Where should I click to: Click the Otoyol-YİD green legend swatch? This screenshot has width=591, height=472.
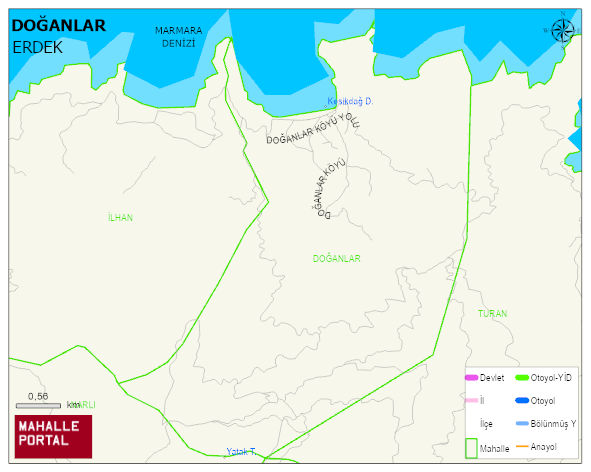pos(522,378)
